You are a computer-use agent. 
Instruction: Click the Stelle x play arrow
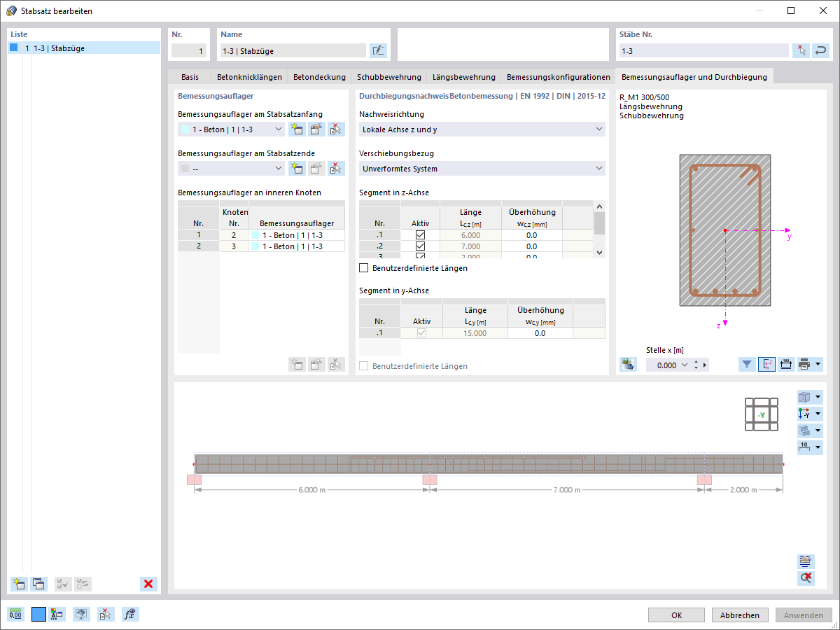[705, 365]
